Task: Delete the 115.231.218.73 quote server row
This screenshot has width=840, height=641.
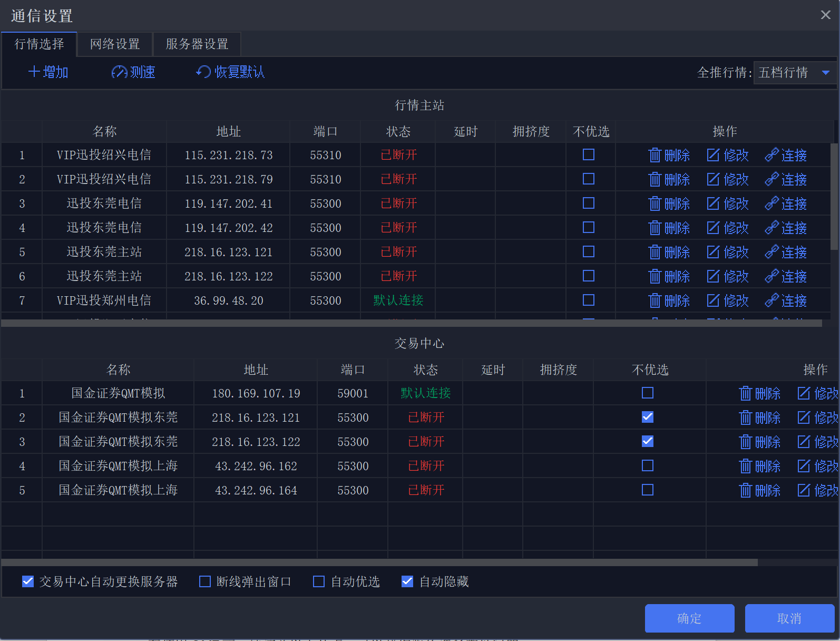Action: point(669,155)
